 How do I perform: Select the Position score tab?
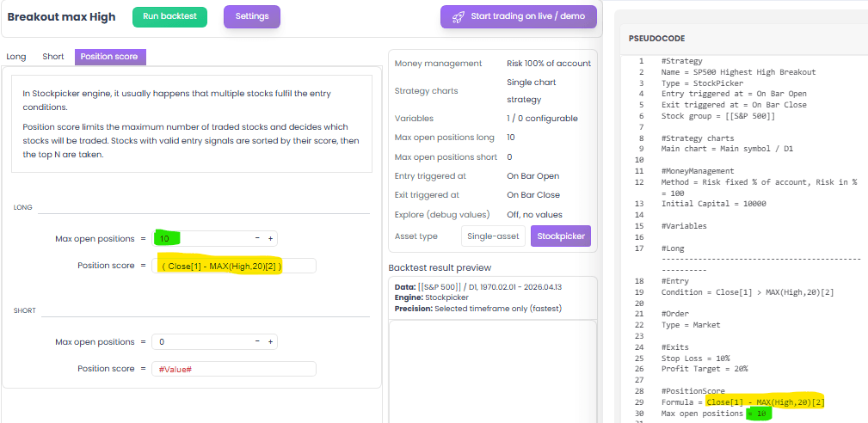pyautogui.click(x=110, y=57)
